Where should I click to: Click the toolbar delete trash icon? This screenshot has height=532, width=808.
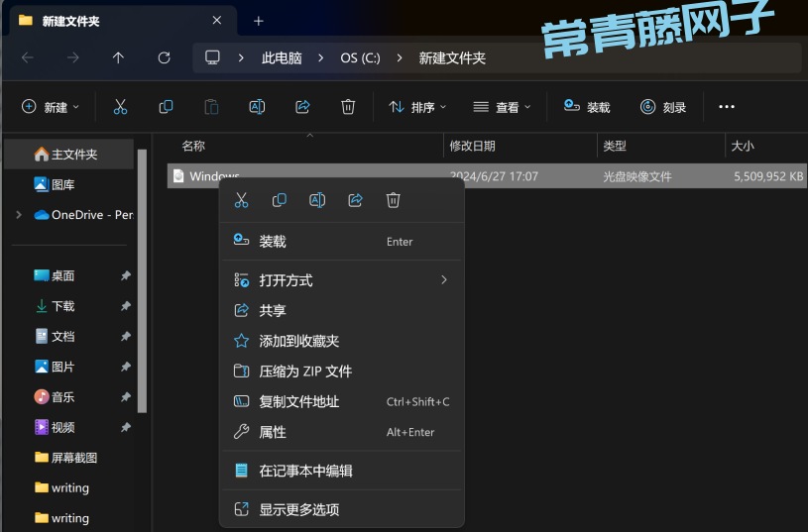348,107
